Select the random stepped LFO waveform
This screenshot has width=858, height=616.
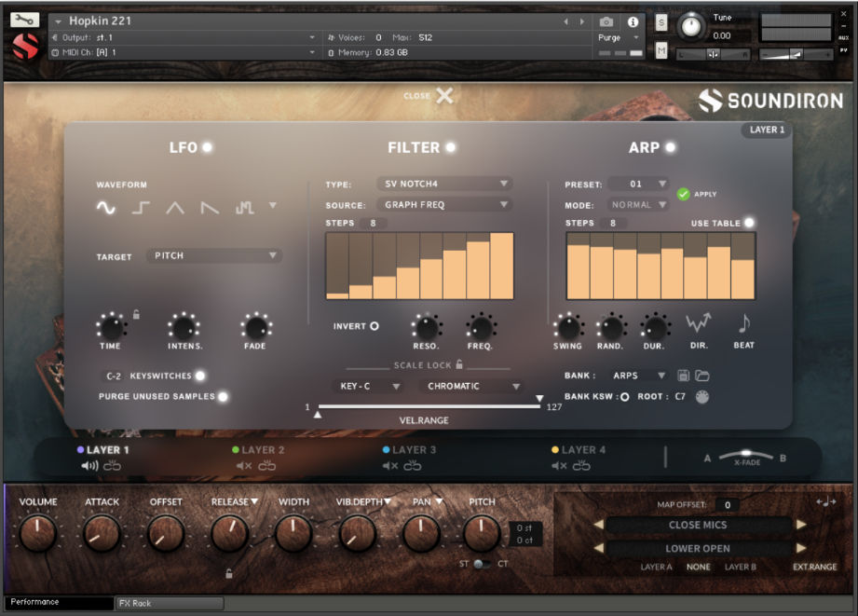point(244,207)
